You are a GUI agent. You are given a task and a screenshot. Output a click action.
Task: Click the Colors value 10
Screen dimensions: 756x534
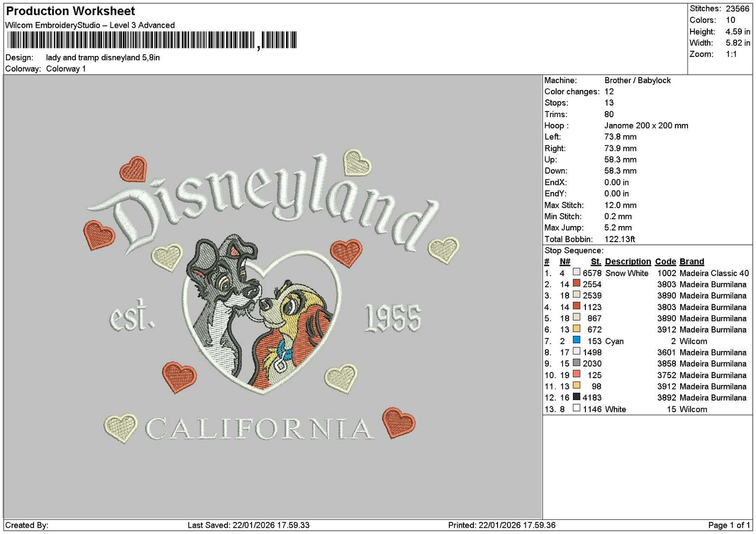[x=730, y=20]
